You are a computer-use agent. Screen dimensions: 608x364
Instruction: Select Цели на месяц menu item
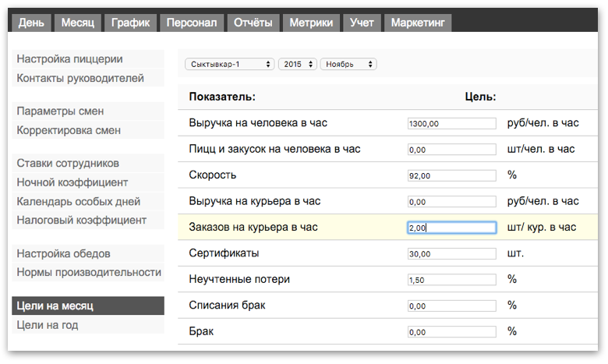pos(88,306)
